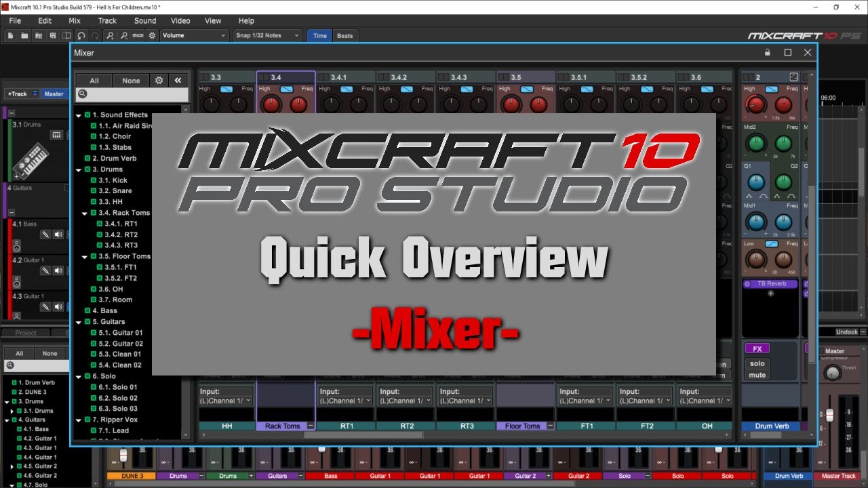
Task: Mute the Drum Verb channel
Action: [x=757, y=375]
